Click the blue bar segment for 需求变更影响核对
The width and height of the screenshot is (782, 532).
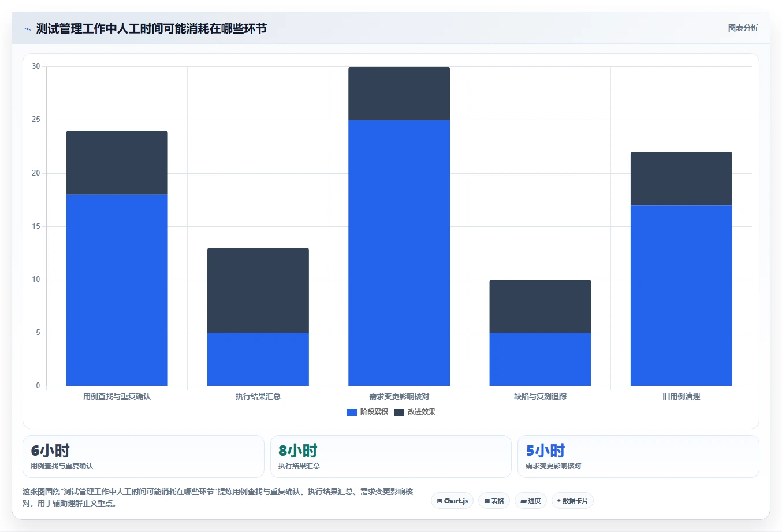tap(399, 253)
